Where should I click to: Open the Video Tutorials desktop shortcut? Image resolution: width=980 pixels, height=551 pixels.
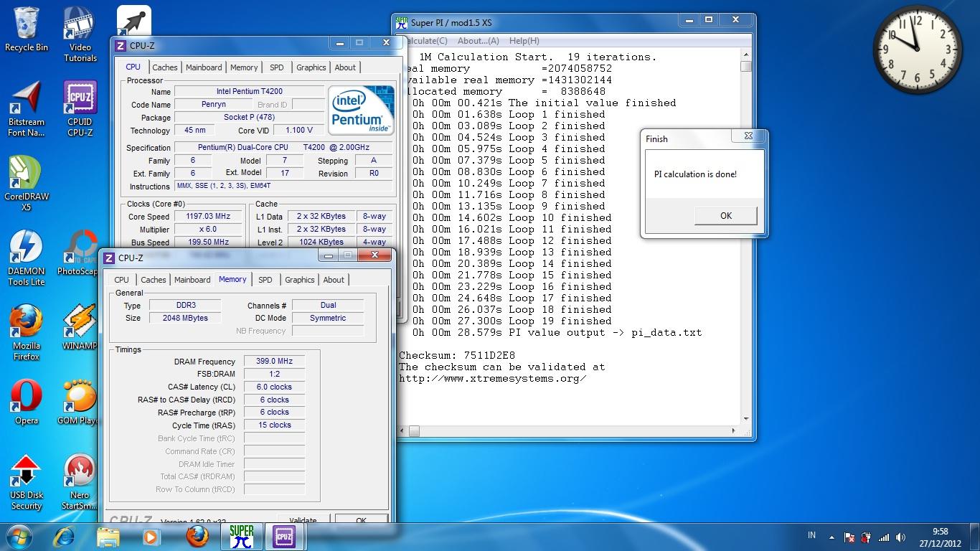pos(80,34)
